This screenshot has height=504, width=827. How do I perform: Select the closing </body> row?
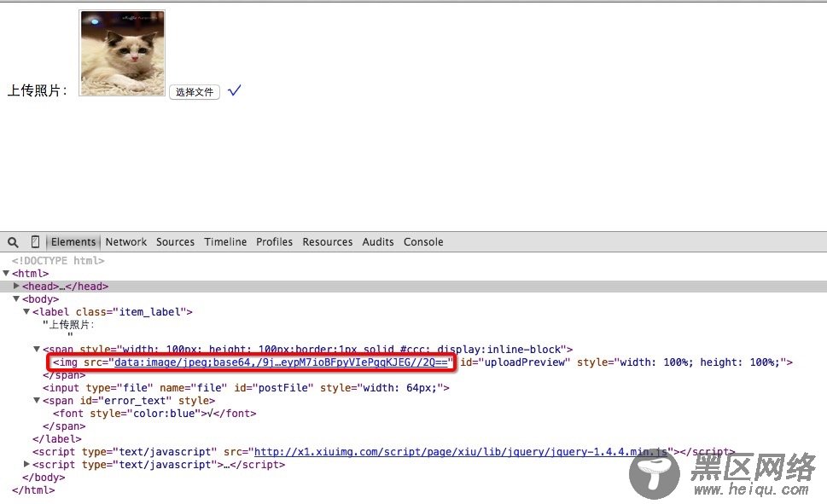click(x=44, y=477)
